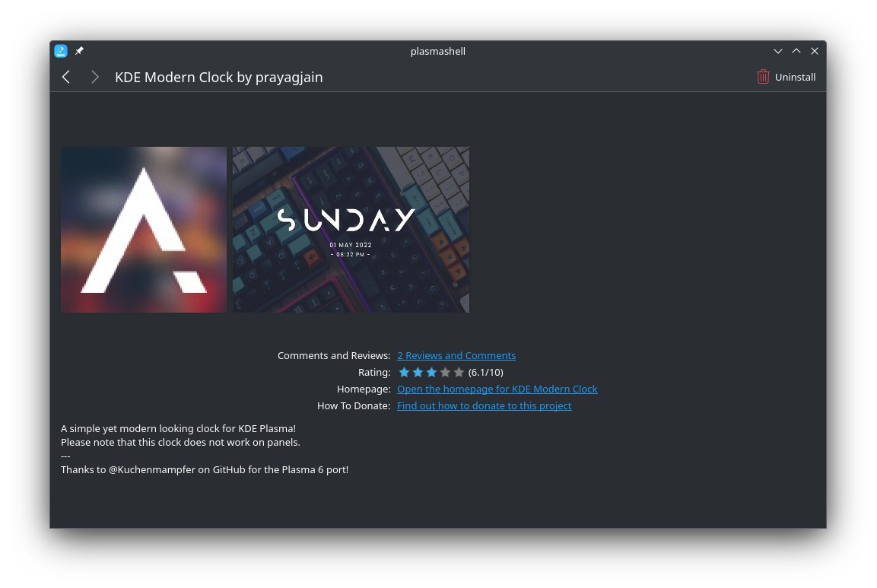The height and width of the screenshot is (588, 877).
Task: Click the plasmashell titlebar label
Action: (437, 51)
